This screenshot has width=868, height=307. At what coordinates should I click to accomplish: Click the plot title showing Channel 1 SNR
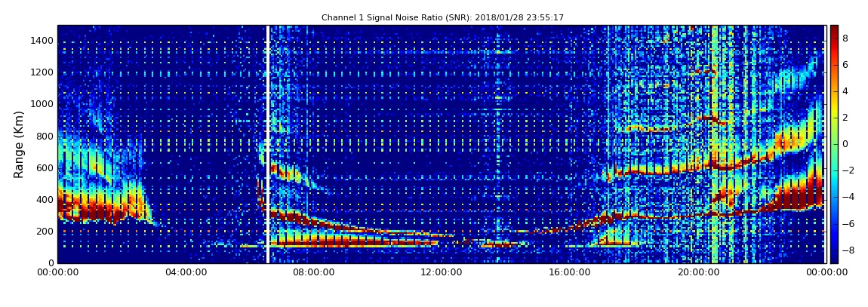click(x=442, y=17)
